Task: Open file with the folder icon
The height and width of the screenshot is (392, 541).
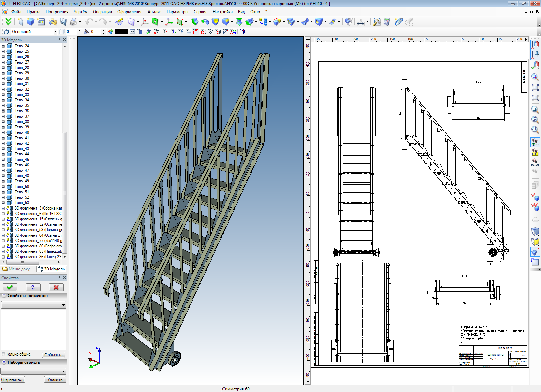Action: coord(53,22)
